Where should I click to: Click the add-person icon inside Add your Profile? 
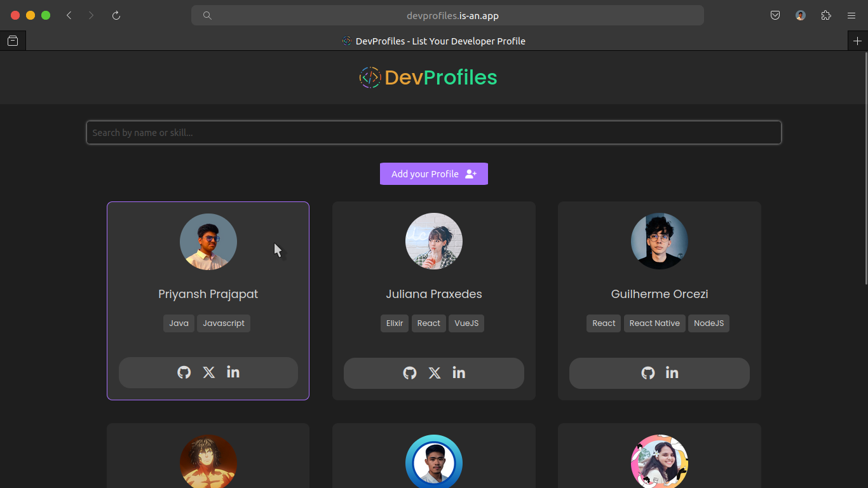(x=471, y=173)
